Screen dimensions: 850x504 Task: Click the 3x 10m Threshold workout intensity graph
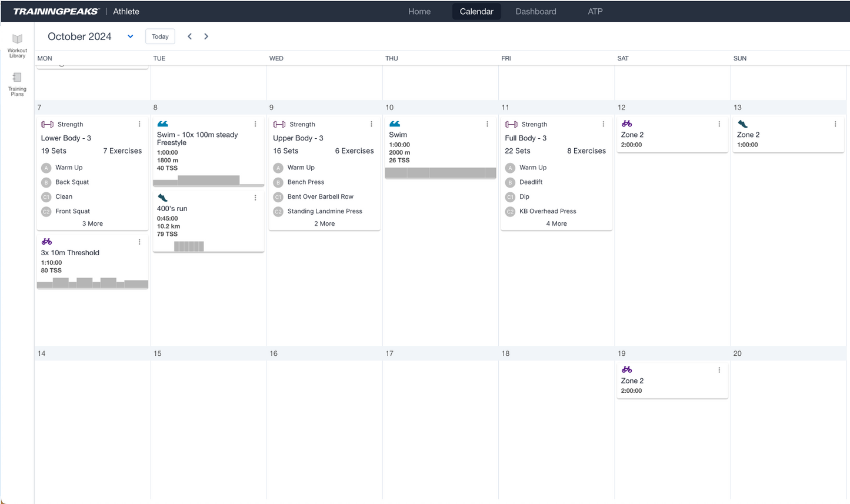click(92, 283)
